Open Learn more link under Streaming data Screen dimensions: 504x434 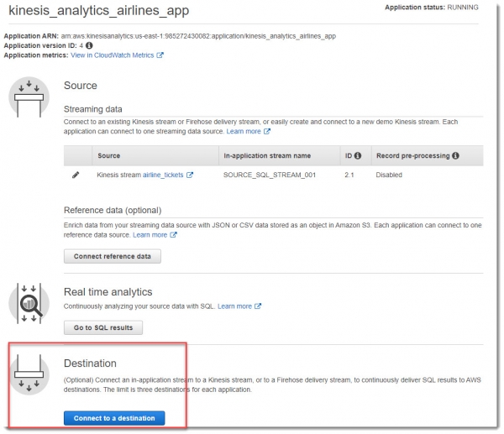pos(244,132)
